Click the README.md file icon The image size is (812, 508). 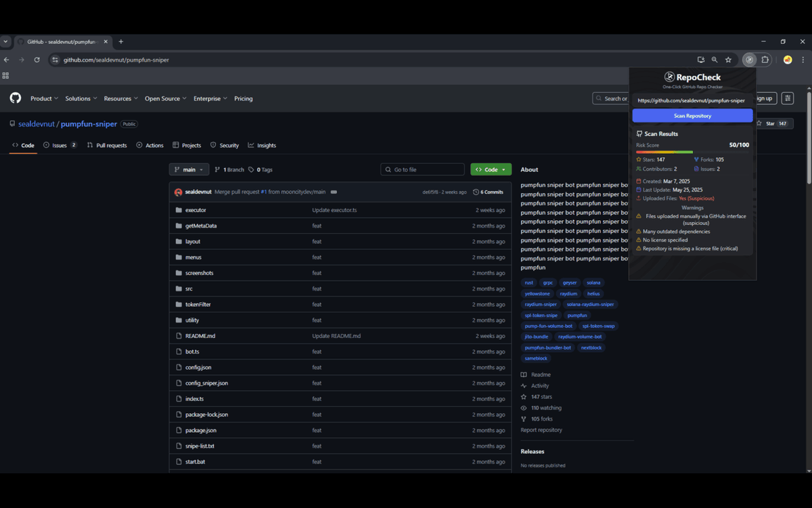click(179, 336)
